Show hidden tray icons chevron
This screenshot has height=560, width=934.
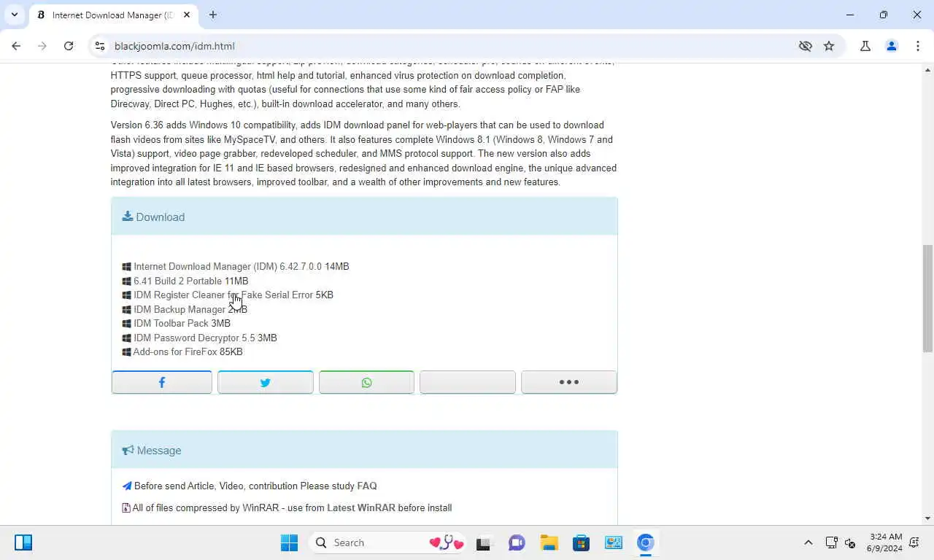click(x=808, y=542)
